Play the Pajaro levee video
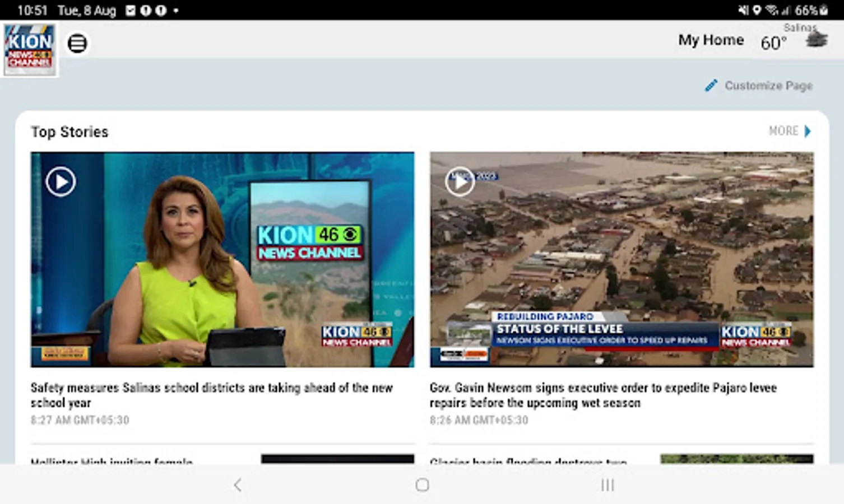The image size is (844, 504). point(460,181)
